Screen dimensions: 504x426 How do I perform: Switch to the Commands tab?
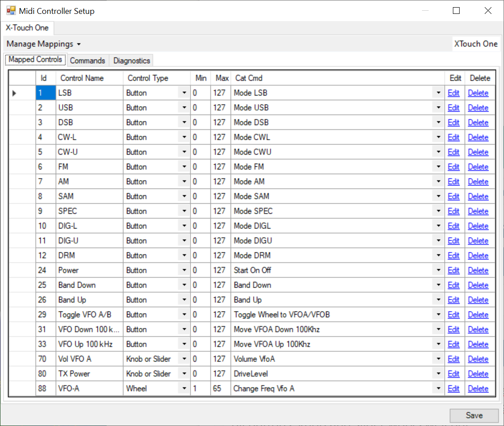[87, 60]
